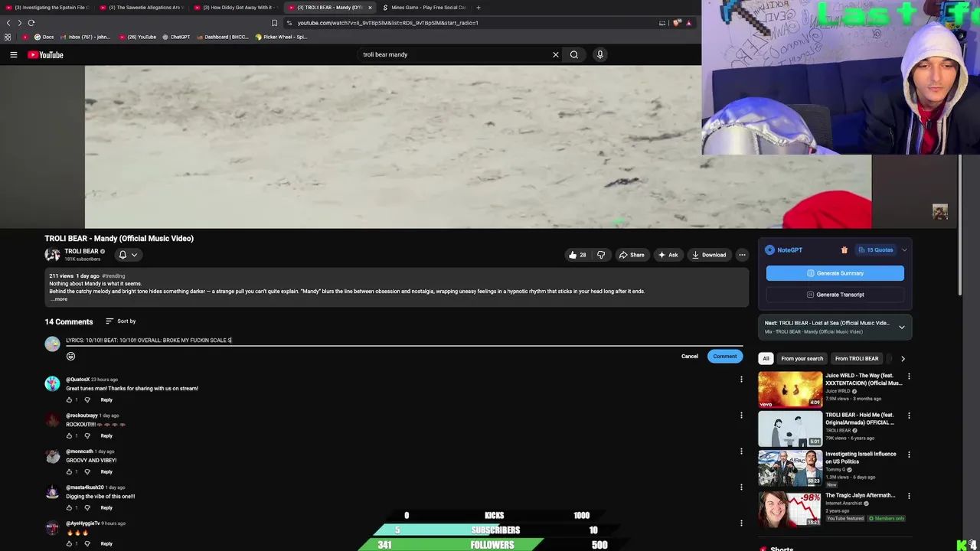The image size is (980, 551).
Task: Click the Ask button
Action: point(668,255)
